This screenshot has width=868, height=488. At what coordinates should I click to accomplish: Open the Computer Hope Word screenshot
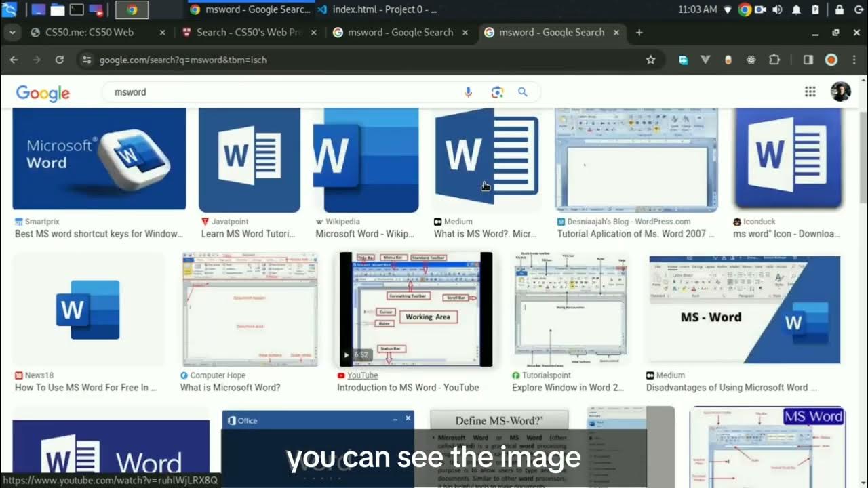250,310
